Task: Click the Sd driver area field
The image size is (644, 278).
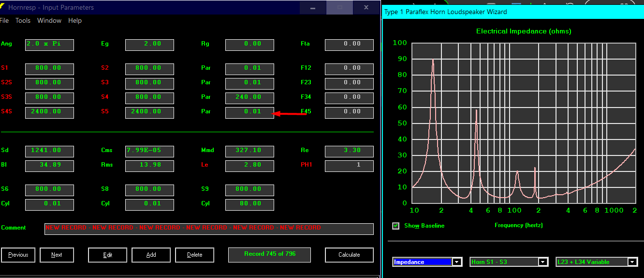Action: [49, 152]
